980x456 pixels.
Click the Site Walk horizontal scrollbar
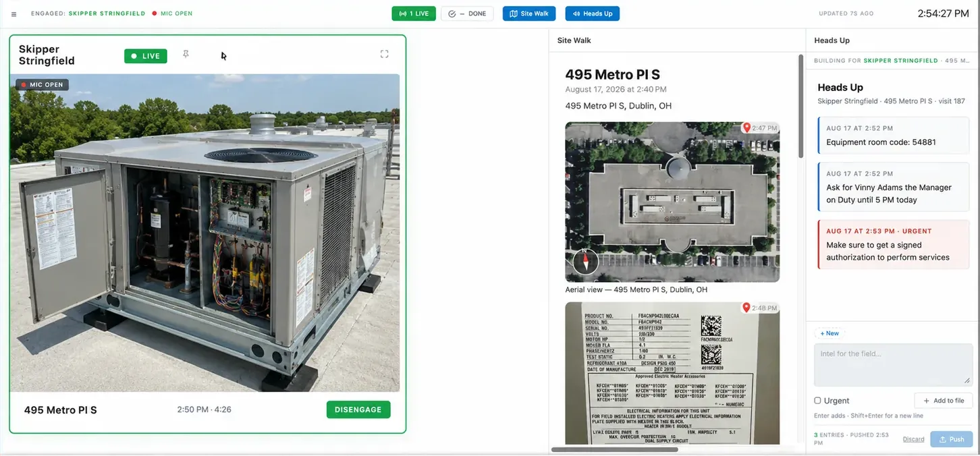pos(615,449)
